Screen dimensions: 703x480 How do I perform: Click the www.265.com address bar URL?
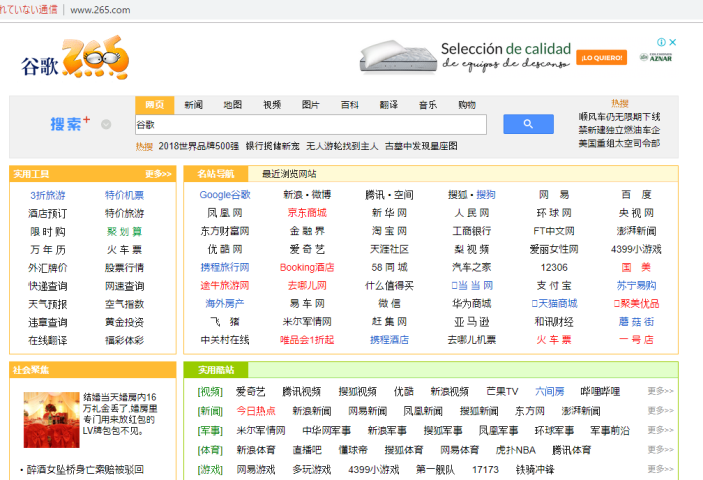point(100,10)
